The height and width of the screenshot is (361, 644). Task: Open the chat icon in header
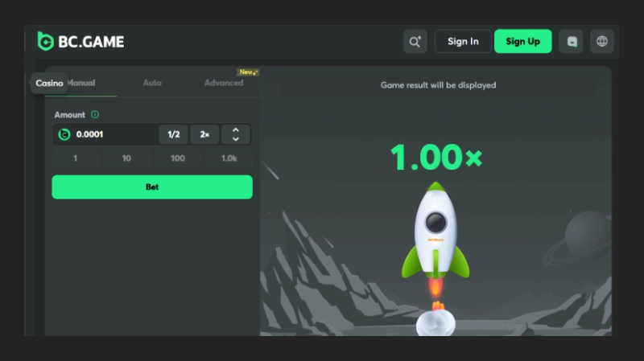pyautogui.click(x=572, y=42)
